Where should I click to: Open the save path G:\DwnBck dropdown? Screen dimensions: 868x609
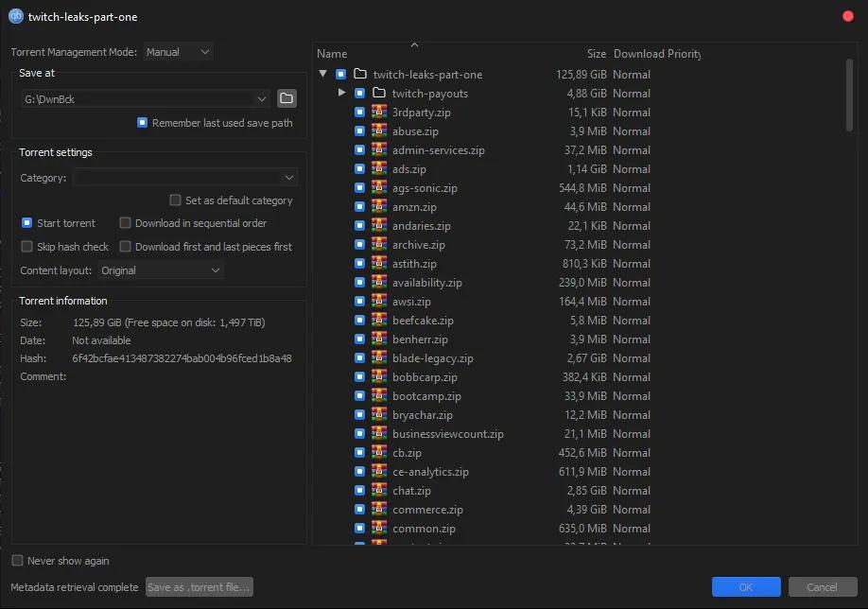click(x=261, y=99)
